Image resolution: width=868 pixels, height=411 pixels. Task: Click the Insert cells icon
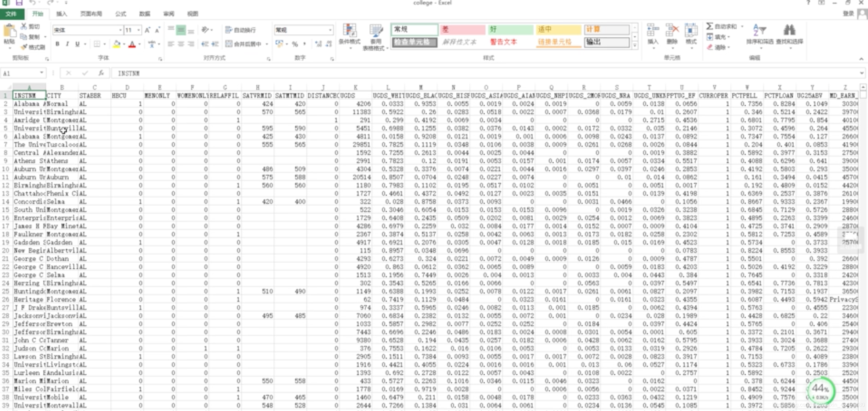click(653, 30)
